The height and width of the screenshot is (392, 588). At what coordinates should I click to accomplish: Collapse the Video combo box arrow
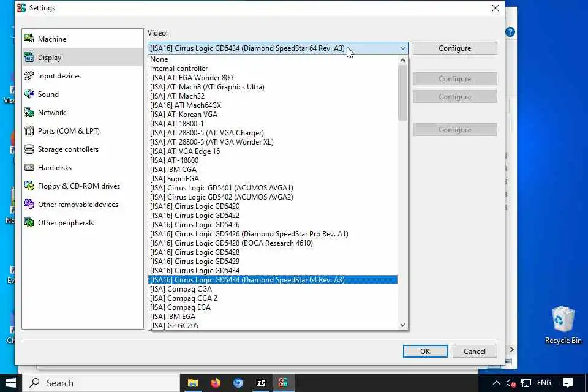point(402,48)
